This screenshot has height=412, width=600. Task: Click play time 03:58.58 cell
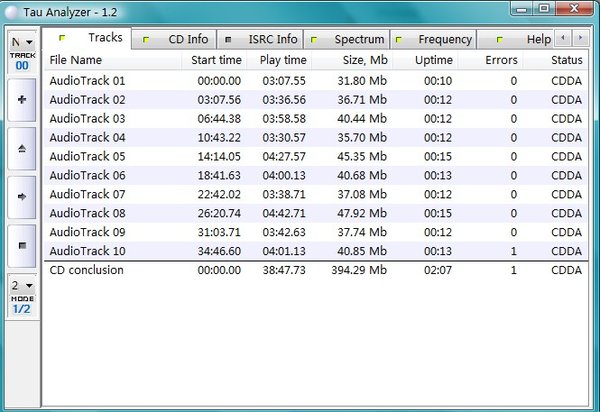(284, 119)
